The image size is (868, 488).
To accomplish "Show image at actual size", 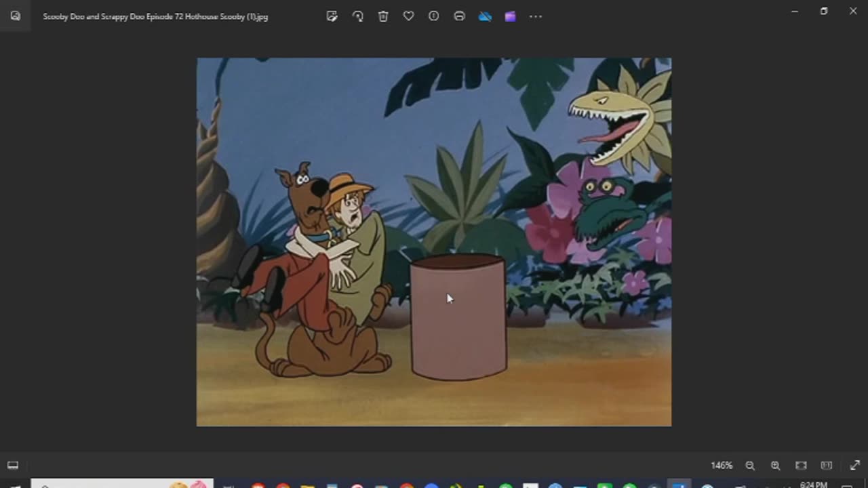I will click(x=826, y=466).
